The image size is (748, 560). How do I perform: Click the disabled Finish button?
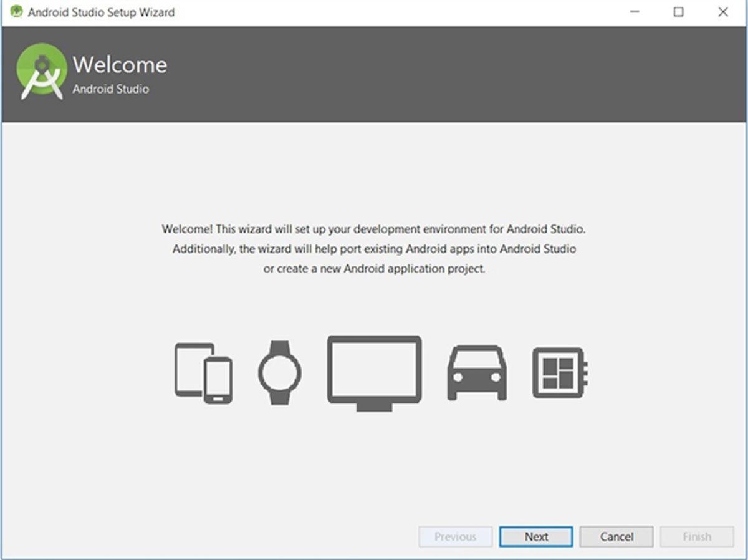click(x=696, y=536)
